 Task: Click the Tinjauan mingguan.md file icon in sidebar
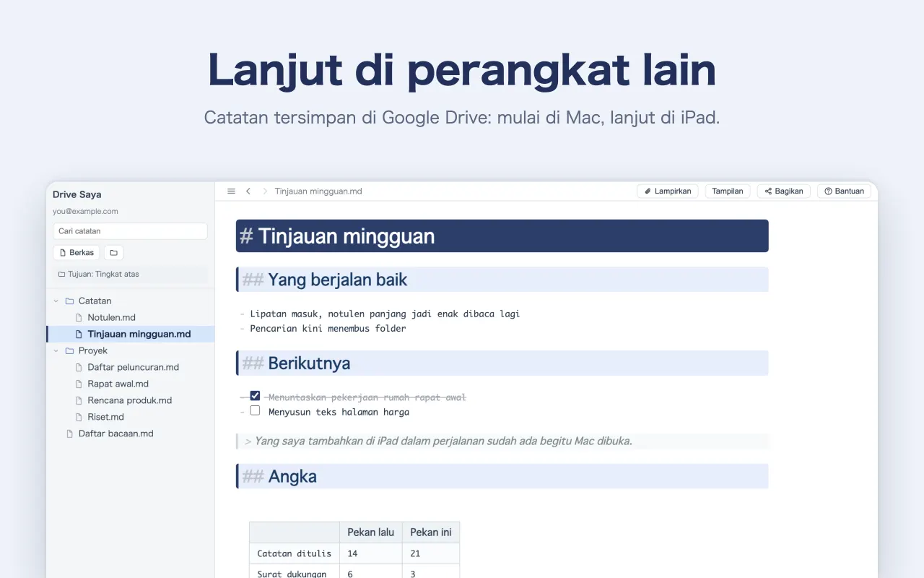79,334
